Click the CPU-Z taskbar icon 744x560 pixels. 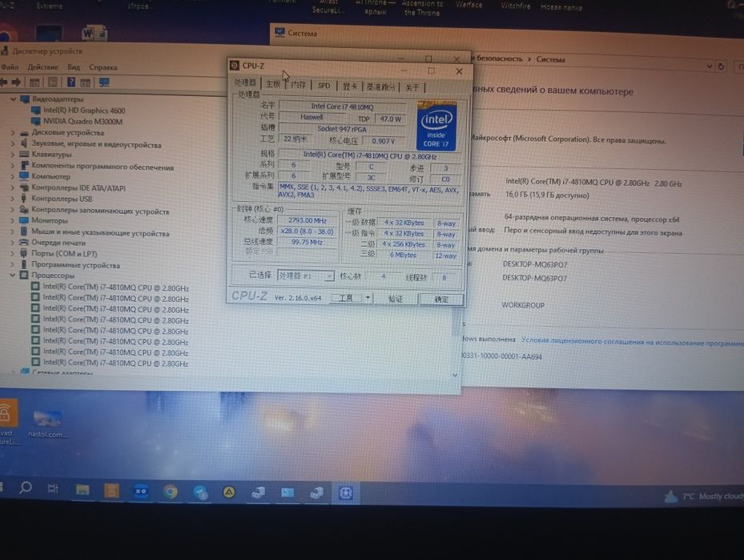[x=345, y=494]
